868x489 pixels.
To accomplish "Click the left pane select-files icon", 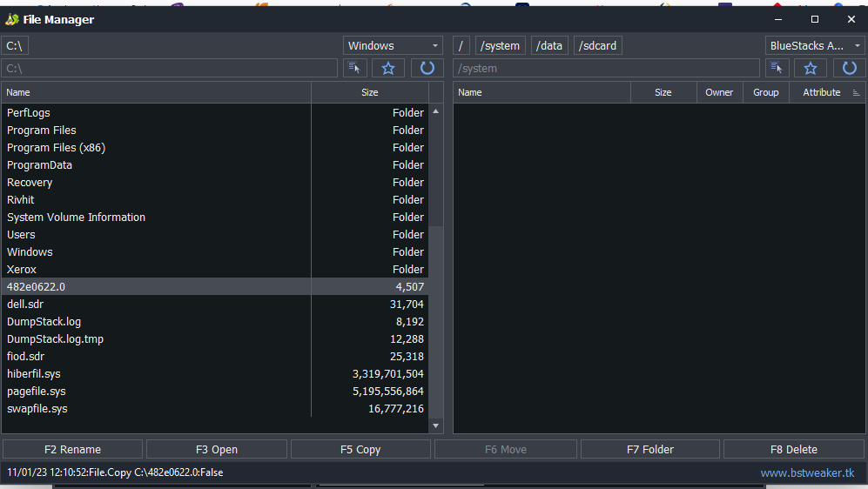I will (x=354, y=68).
